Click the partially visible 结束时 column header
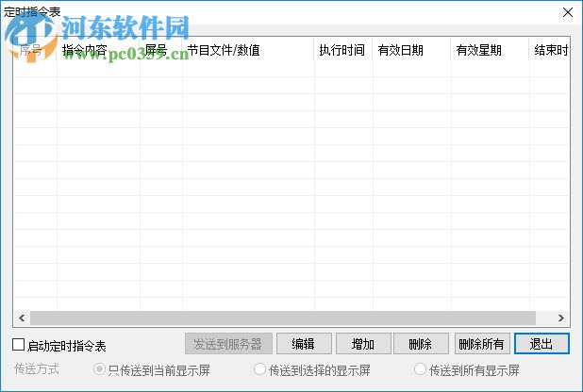 [550, 50]
